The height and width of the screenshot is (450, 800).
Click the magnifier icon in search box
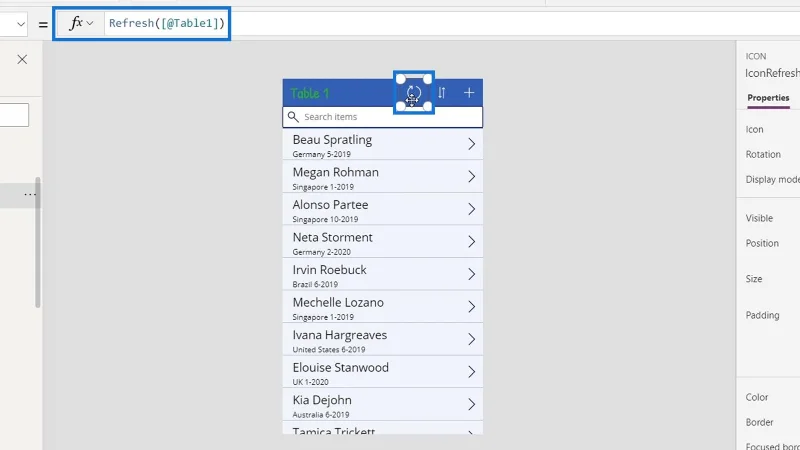coord(293,117)
